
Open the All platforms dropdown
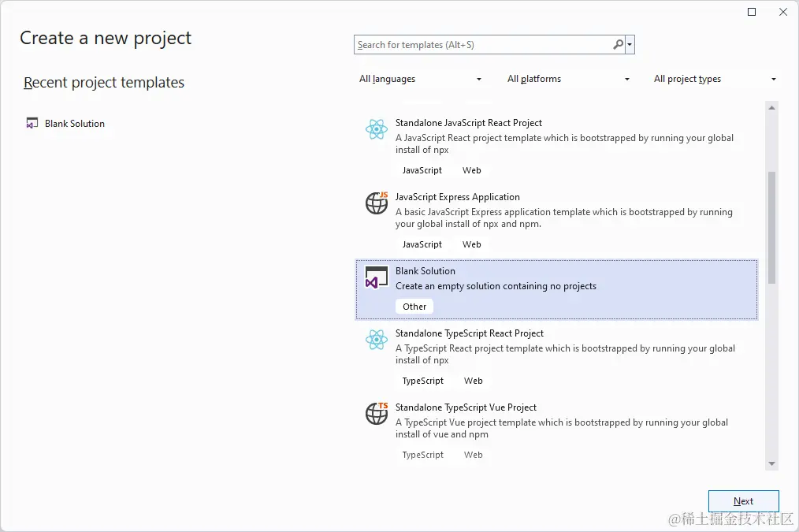pyautogui.click(x=567, y=79)
